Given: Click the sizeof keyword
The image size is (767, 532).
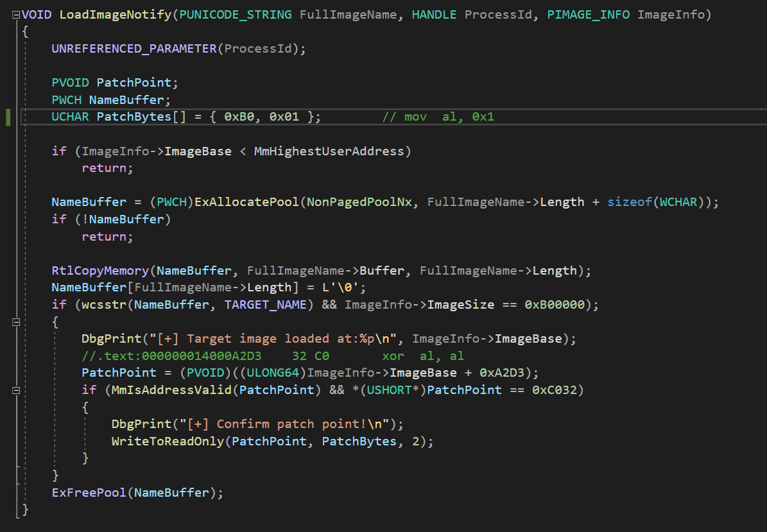Looking at the screenshot, I should click(x=630, y=202).
